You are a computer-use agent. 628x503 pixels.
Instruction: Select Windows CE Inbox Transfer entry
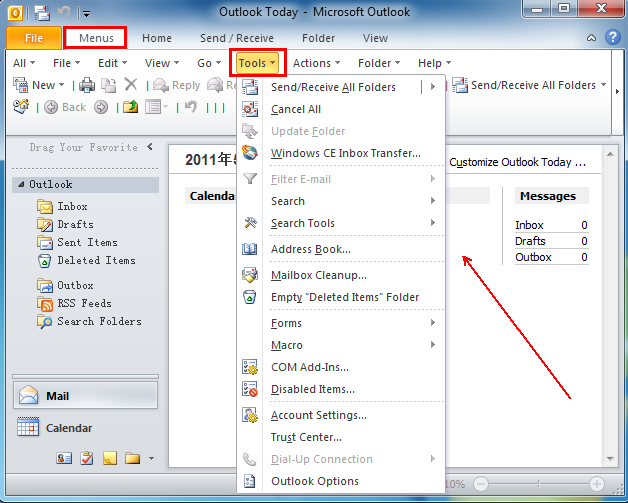[x=341, y=153]
